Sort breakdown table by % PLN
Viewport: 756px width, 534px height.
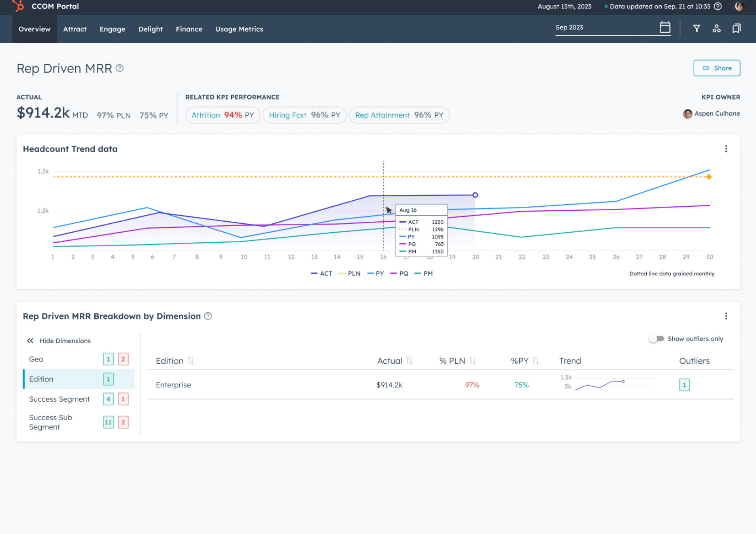point(473,360)
